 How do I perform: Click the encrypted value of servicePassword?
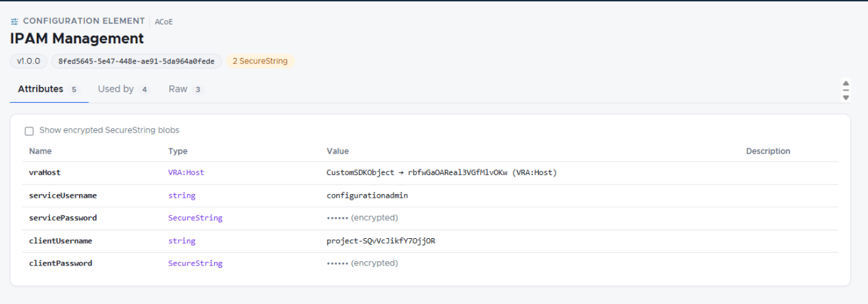[362, 218]
